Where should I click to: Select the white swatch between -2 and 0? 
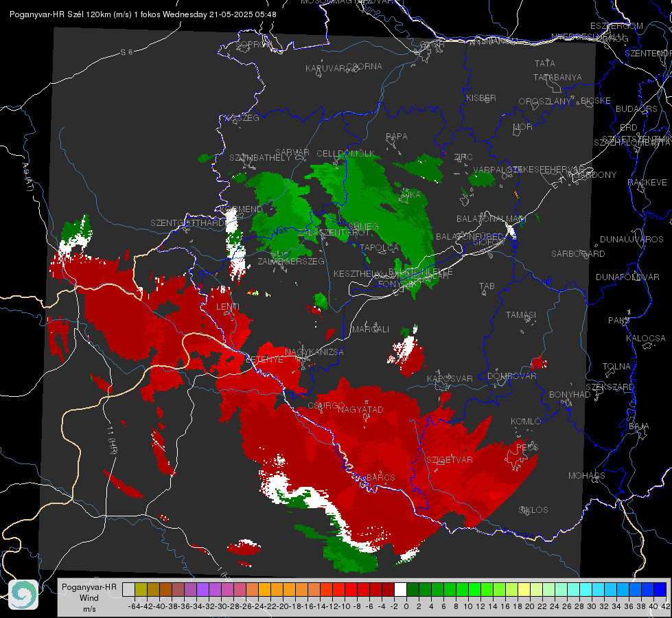400,590
